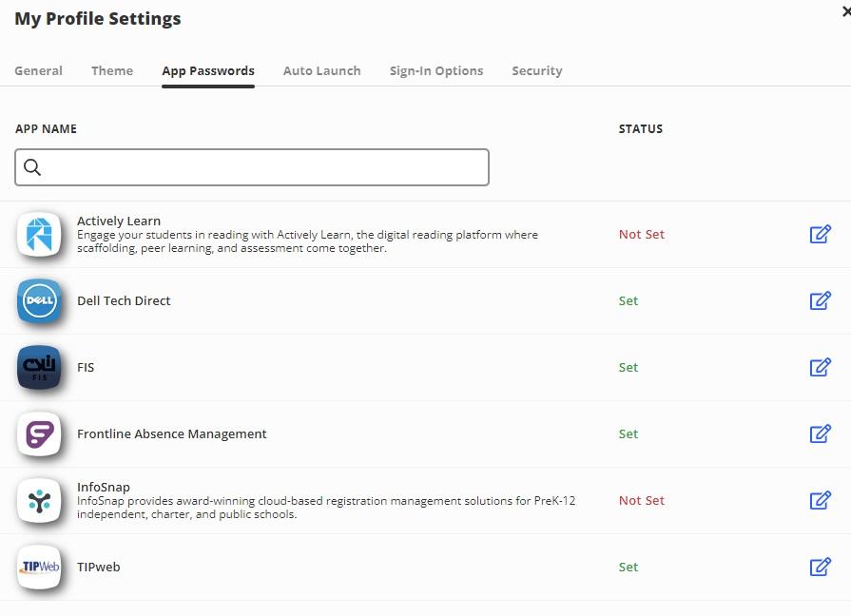Open the Theme tab
This screenshot has height=616, width=851.
(x=112, y=70)
